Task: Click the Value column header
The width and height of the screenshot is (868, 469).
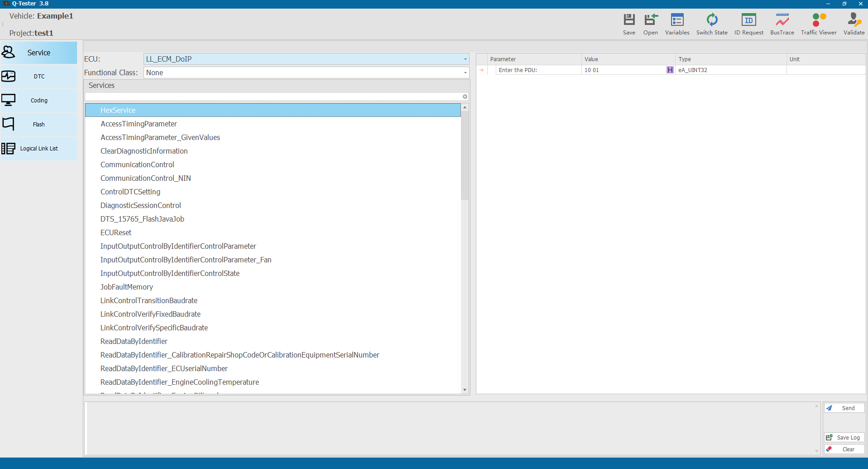Action: [x=628, y=59]
